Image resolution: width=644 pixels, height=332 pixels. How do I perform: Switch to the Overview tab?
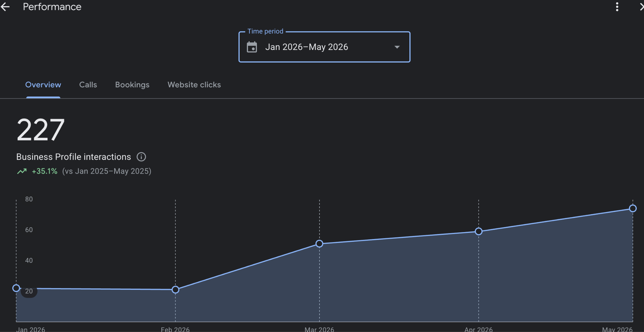tap(43, 85)
